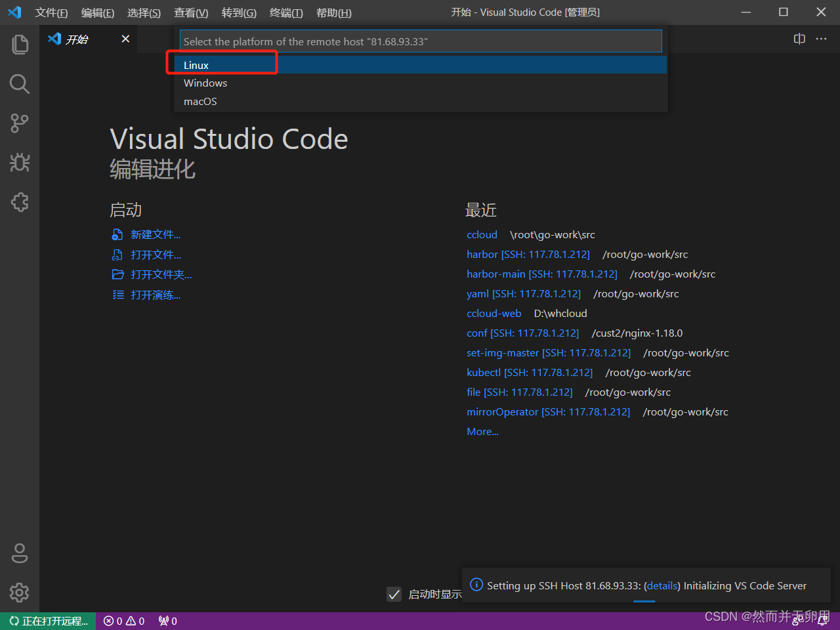Open the 编辑(E) menu
The width and height of the screenshot is (840, 630).
point(97,12)
